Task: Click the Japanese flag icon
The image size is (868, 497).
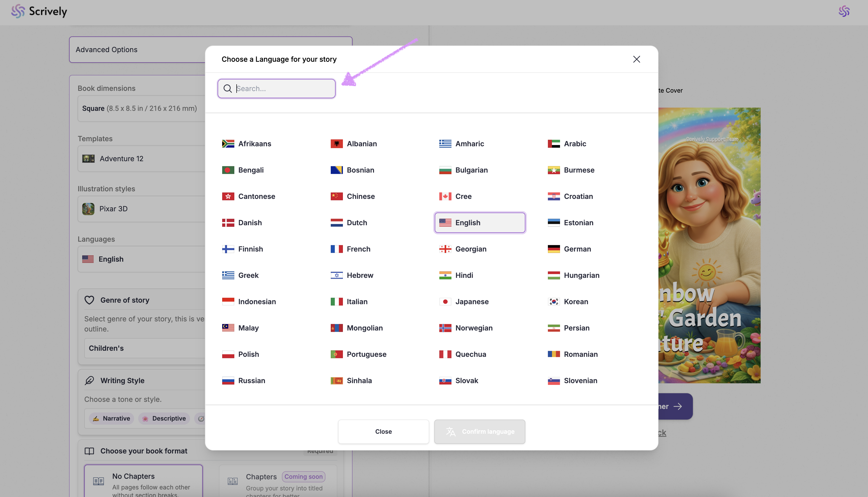Action: pos(445,302)
